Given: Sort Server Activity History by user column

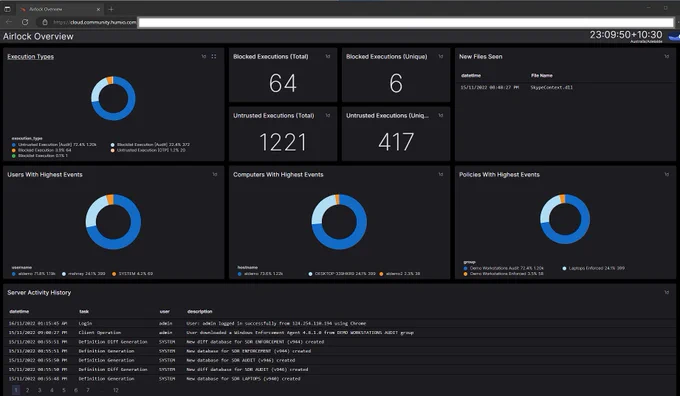Looking at the screenshot, I should 164,311.
